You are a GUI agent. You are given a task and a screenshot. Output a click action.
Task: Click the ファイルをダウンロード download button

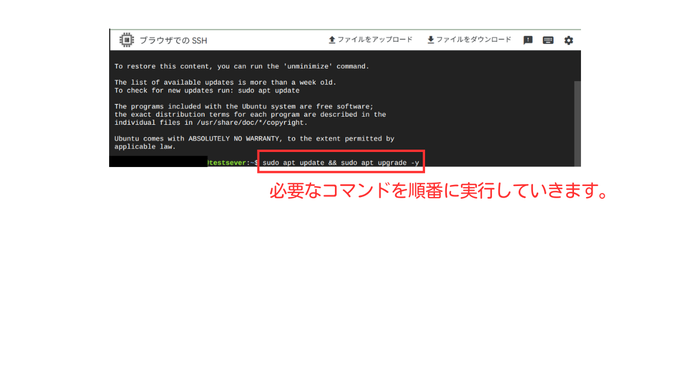(469, 40)
